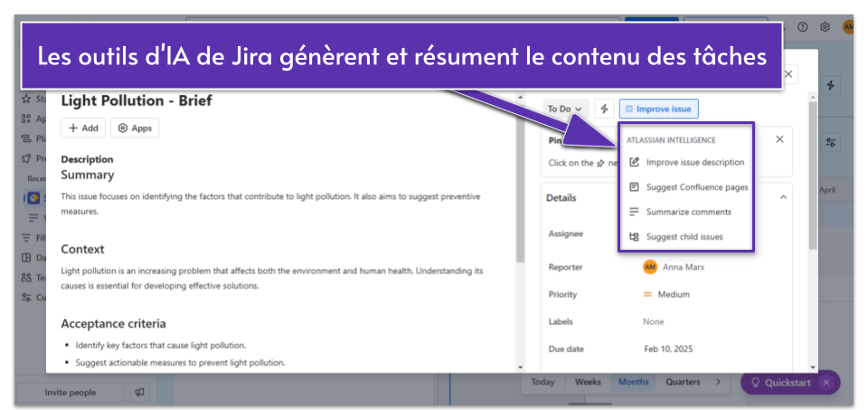868x410 pixels.
Task: Click 'Suggest actionable measures to prevent light pollution'
Action: coord(181,363)
